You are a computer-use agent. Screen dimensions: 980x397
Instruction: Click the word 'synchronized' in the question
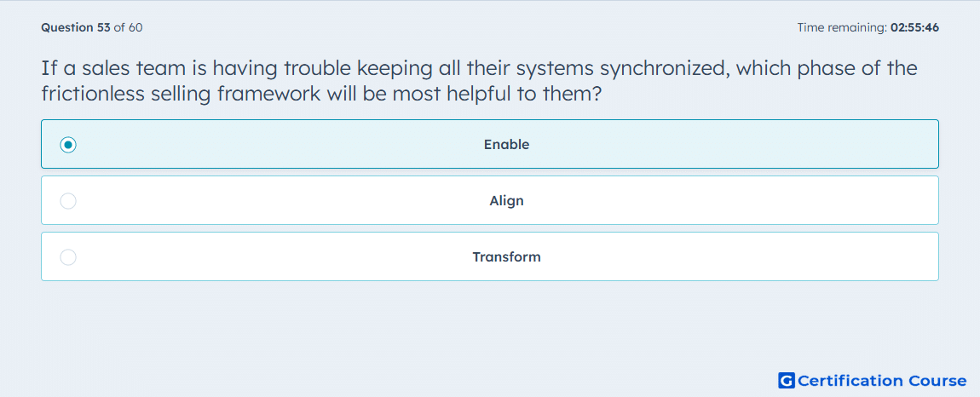(665, 69)
